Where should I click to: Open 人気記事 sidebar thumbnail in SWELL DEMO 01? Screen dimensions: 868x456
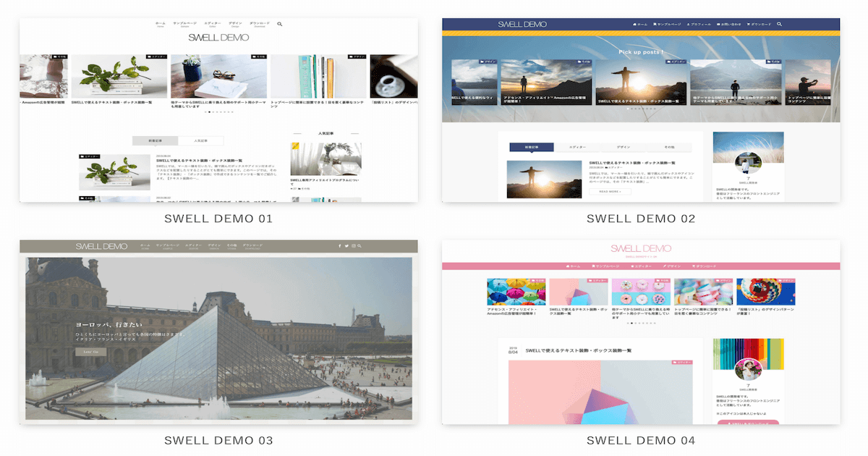[x=326, y=159]
